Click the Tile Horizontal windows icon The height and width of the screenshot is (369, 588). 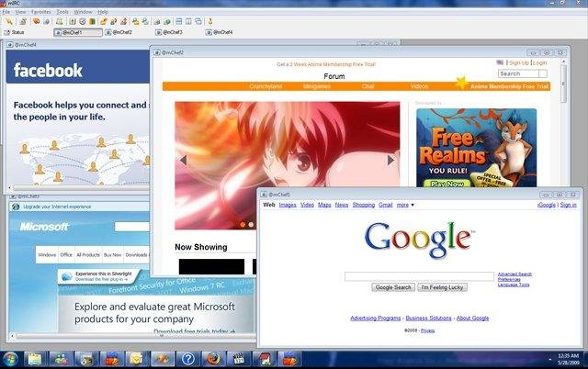point(178,21)
